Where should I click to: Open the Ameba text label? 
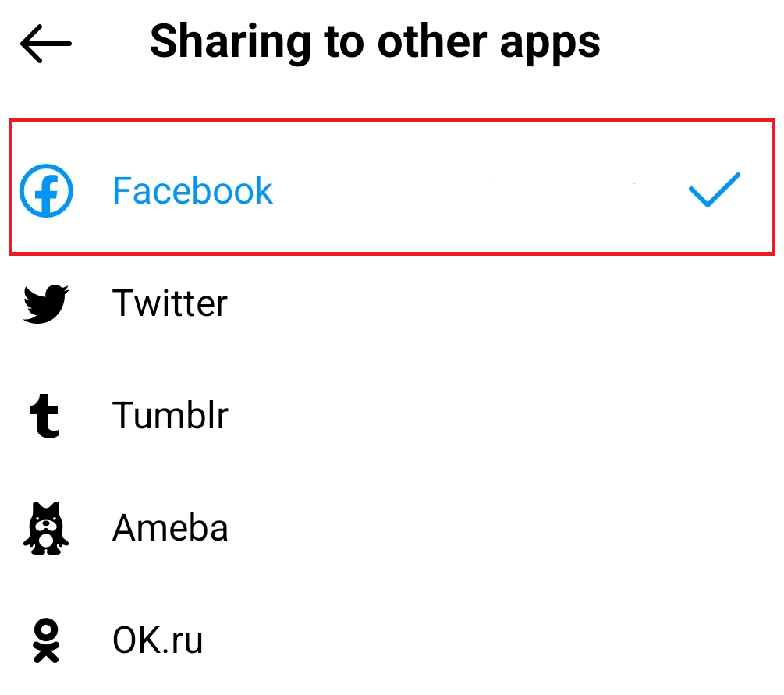(x=170, y=528)
